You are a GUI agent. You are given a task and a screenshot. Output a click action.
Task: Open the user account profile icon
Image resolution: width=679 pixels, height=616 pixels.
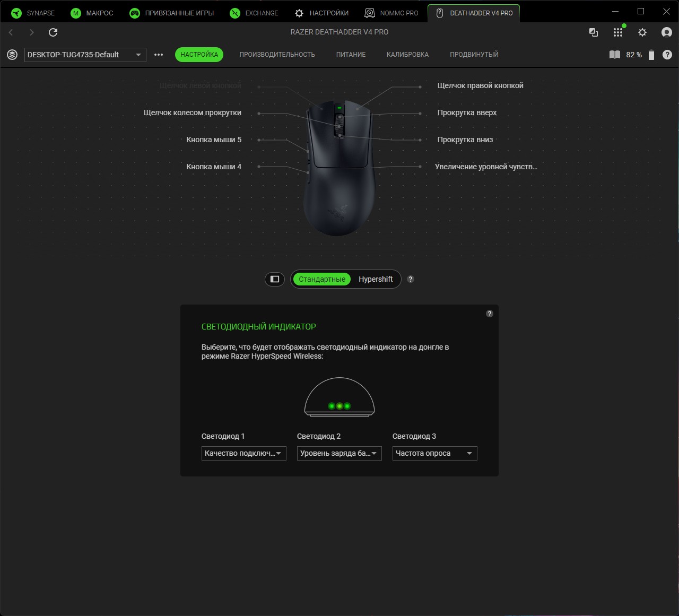(x=667, y=32)
